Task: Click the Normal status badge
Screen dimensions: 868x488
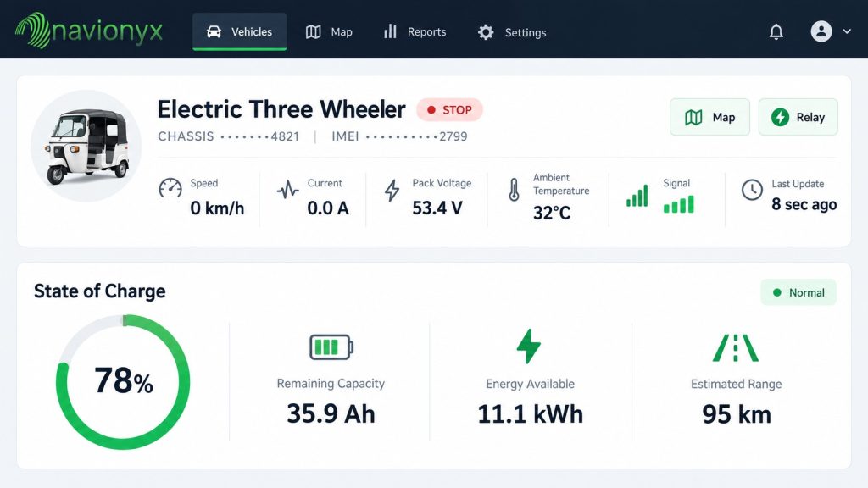Action: pos(798,292)
